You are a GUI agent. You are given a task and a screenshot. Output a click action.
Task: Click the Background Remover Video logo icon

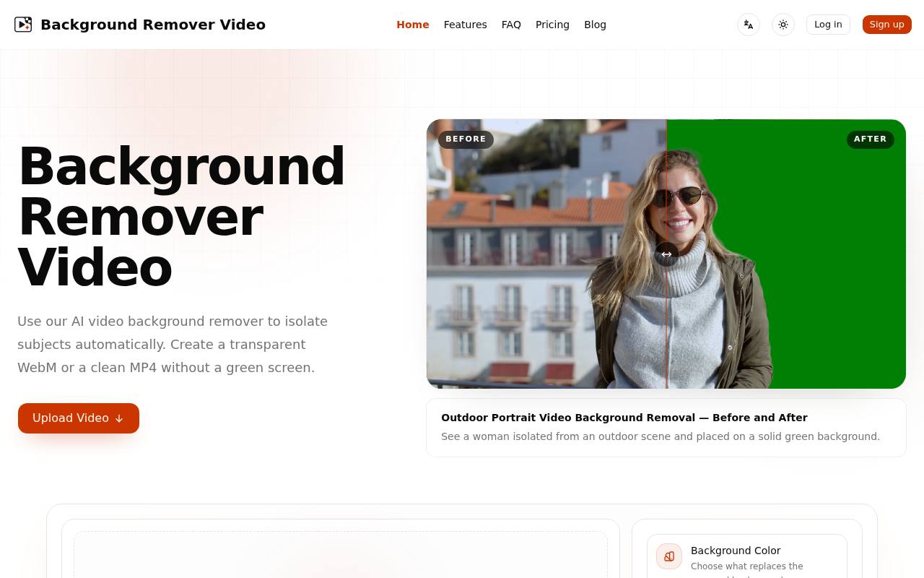pos(23,25)
